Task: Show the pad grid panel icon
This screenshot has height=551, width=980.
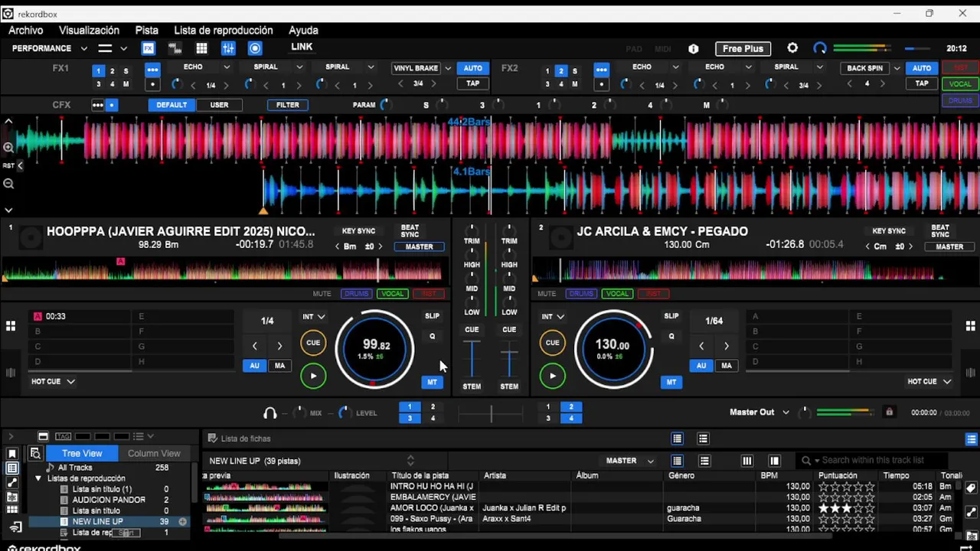Action: pos(201,48)
